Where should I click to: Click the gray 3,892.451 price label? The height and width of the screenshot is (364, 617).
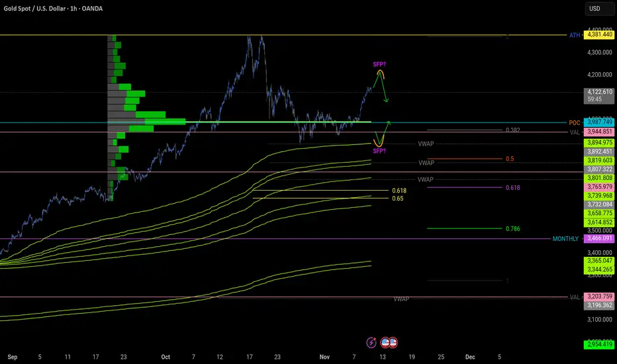[598, 152]
